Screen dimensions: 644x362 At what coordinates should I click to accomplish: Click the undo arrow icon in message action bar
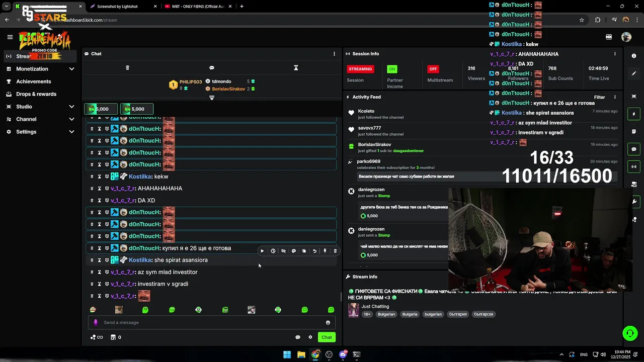coord(314,251)
